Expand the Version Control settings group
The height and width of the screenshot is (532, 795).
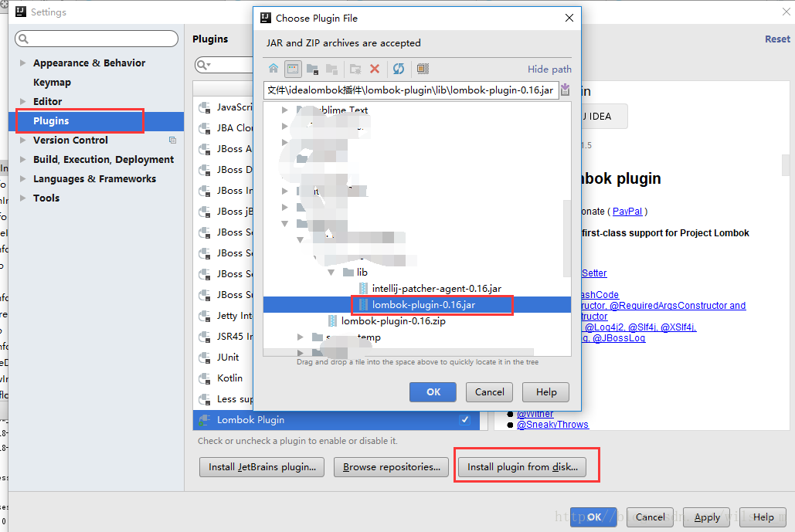click(22, 141)
